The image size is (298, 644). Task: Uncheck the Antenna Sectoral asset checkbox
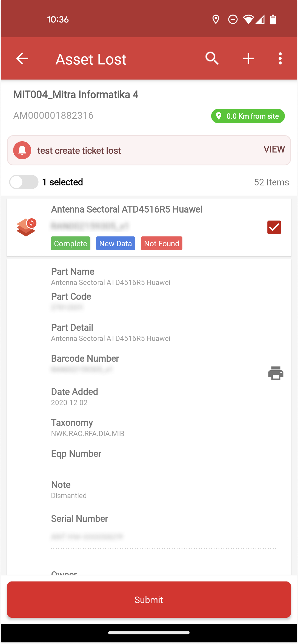pyautogui.click(x=274, y=227)
